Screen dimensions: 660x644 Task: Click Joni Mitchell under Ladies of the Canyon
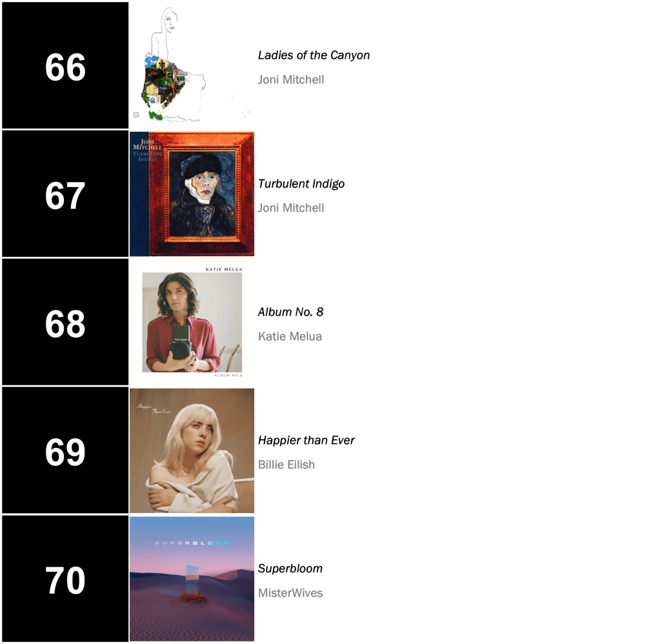(290, 79)
